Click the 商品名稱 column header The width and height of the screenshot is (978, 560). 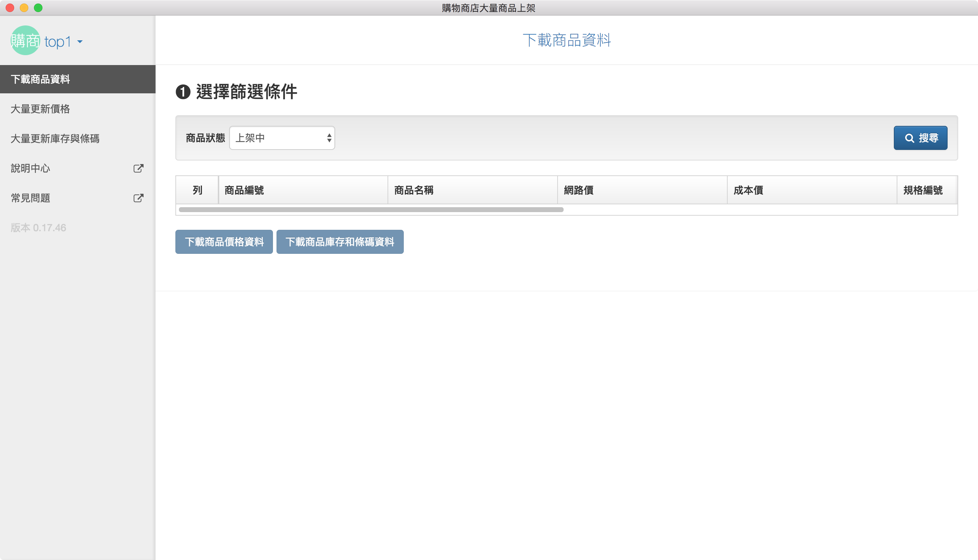pyautogui.click(x=473, y=190)
